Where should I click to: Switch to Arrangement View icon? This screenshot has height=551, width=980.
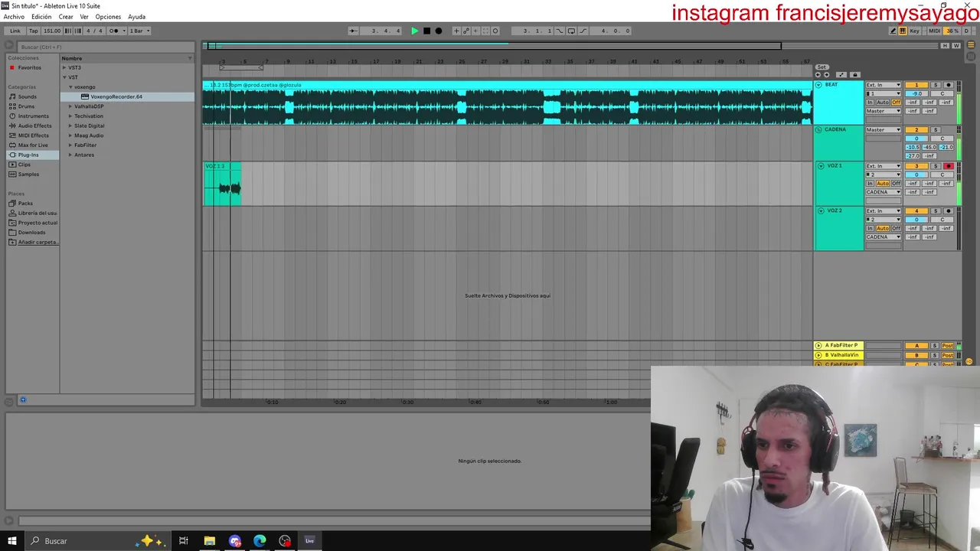971,44
